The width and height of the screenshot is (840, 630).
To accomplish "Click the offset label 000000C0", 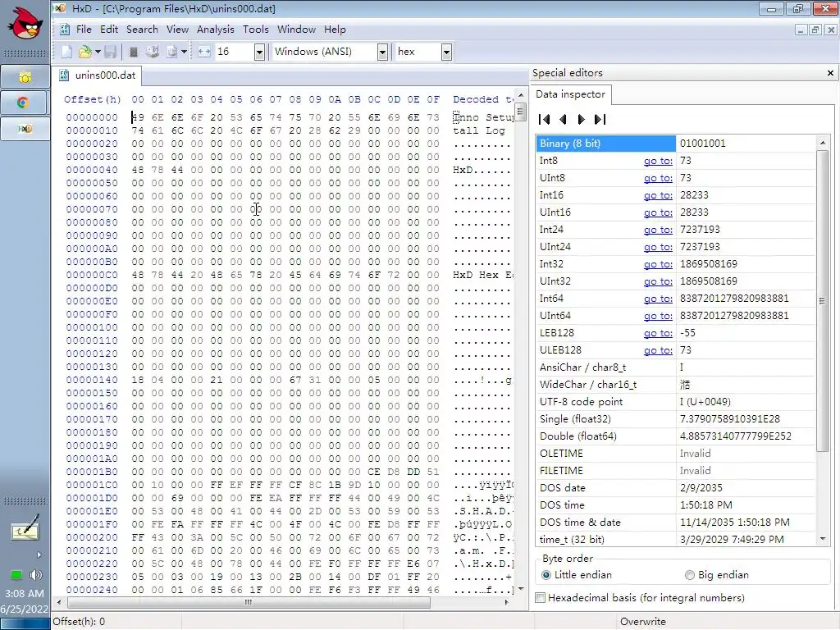I will (x=92, y=275).
